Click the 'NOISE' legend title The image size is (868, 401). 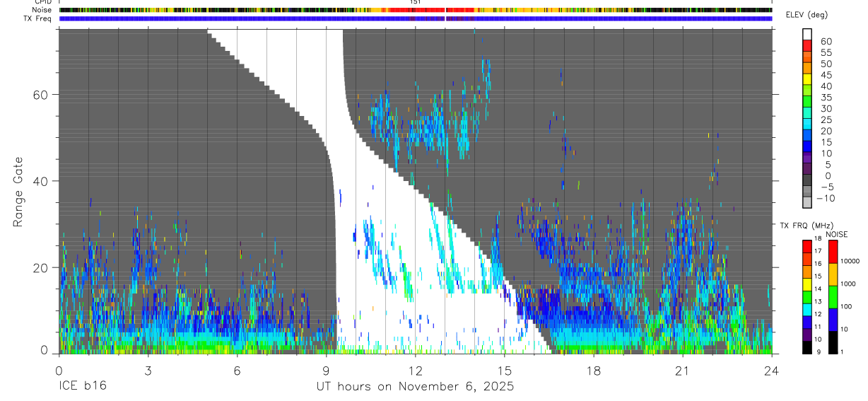pyautogui.click(x=836, y=234)
